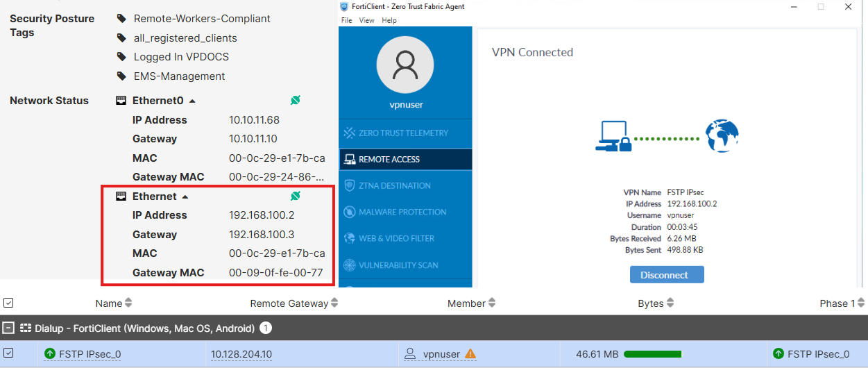The height and width of the screenshot is (368, 868).
Task: Toggle the select-all checkbox in table header
Action: pyautogui.click(x=8, y=303)
